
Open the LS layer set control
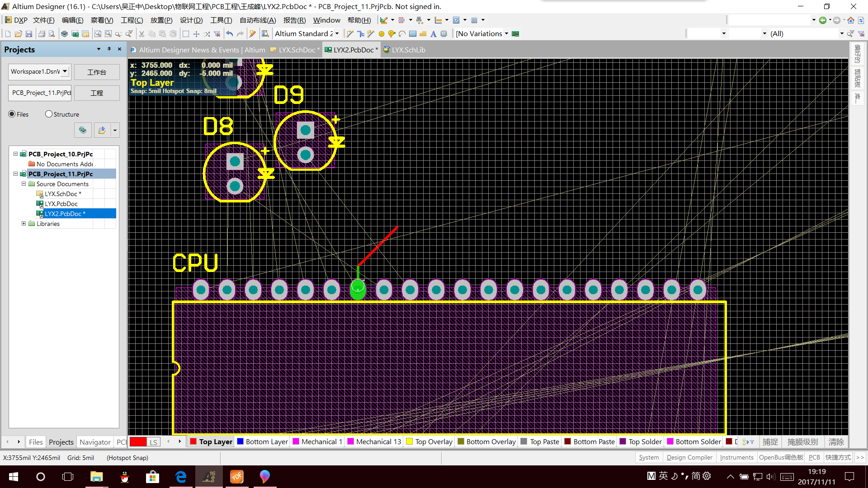(x=154, y=442)
